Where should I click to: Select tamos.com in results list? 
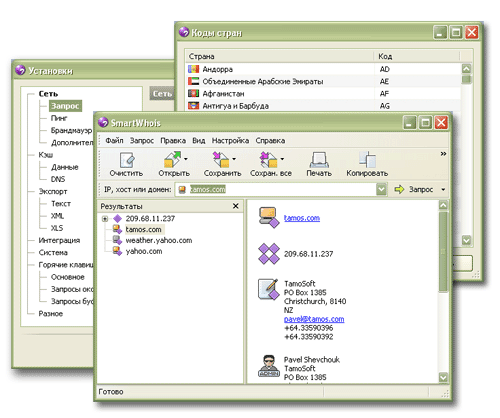tap(143, 230)
